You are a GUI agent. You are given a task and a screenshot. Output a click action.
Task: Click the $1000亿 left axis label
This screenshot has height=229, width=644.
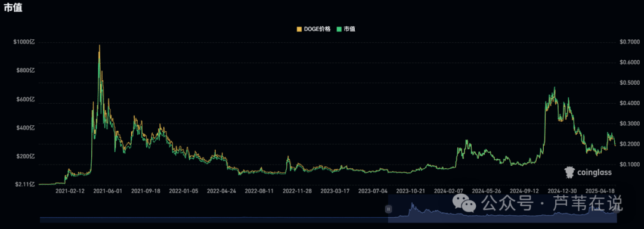pyautogui.click(x=24, y=42)
